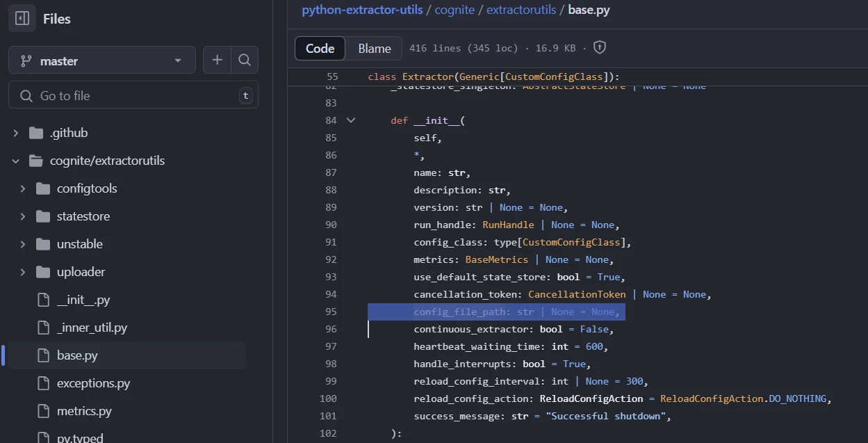Click the 'description: str,' code line
Viewport: 868px width, 443px height.
point(462,190)
